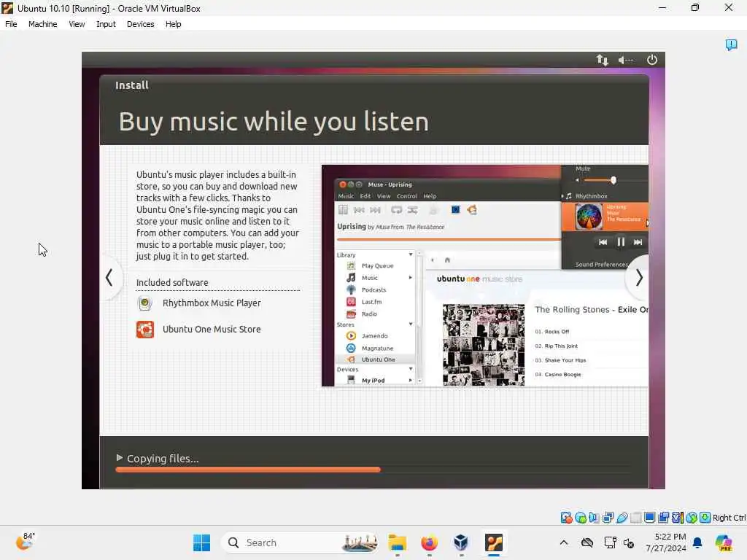
Task: Click the network adapters status indicator
Action: 608,518
